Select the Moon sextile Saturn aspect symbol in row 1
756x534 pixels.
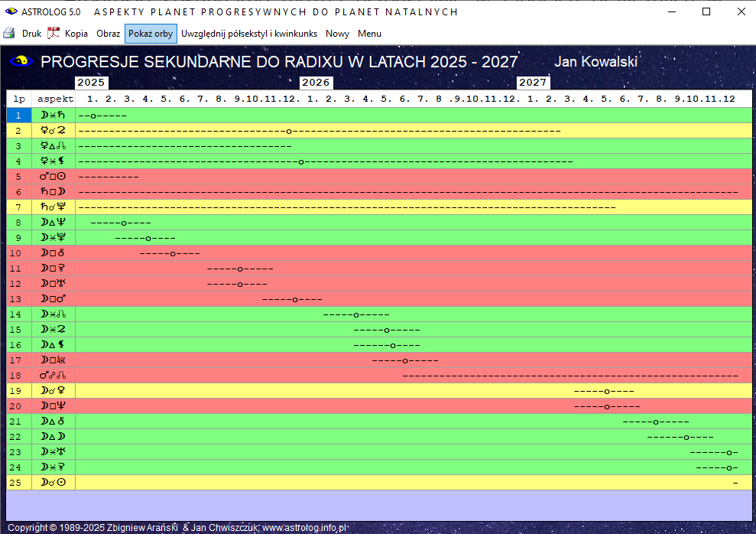54,116
